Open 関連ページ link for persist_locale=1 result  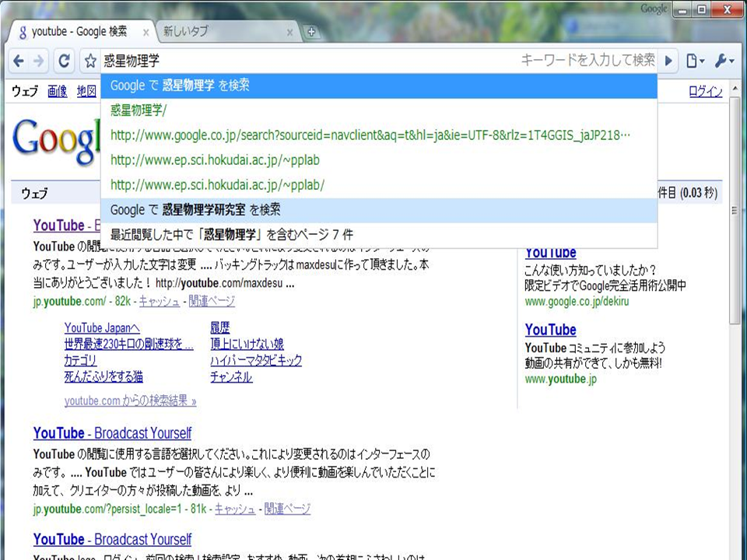287,509
